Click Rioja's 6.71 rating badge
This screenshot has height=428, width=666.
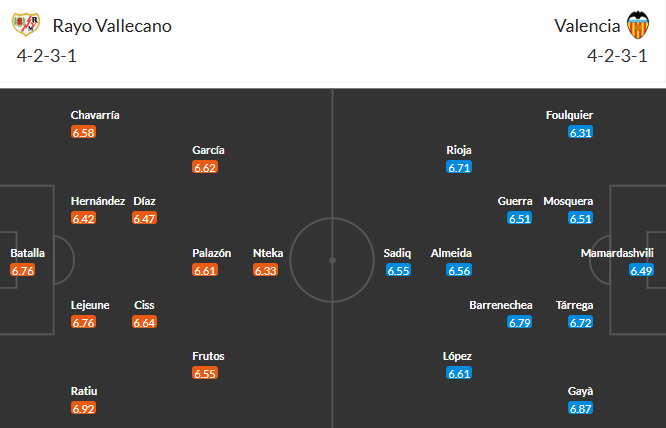point(459,167)
